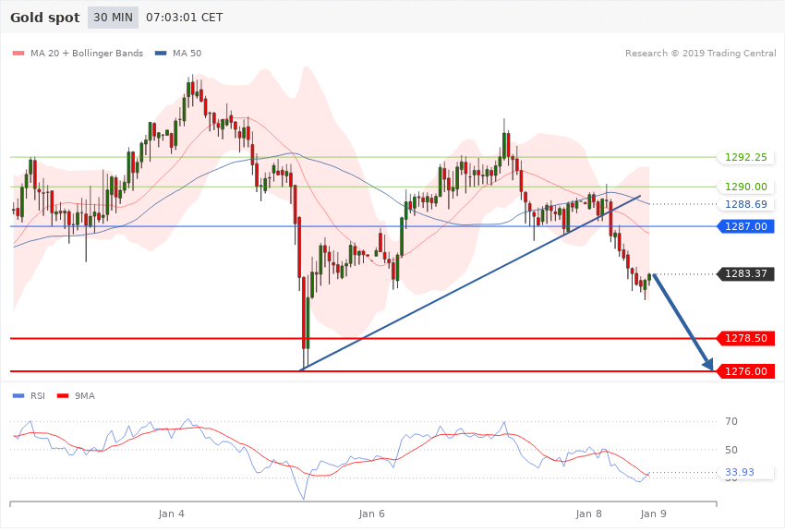Click the 30 MIN timeframe badge
Viewport: 785px width, 532px height.
click(x=114, y=18)
